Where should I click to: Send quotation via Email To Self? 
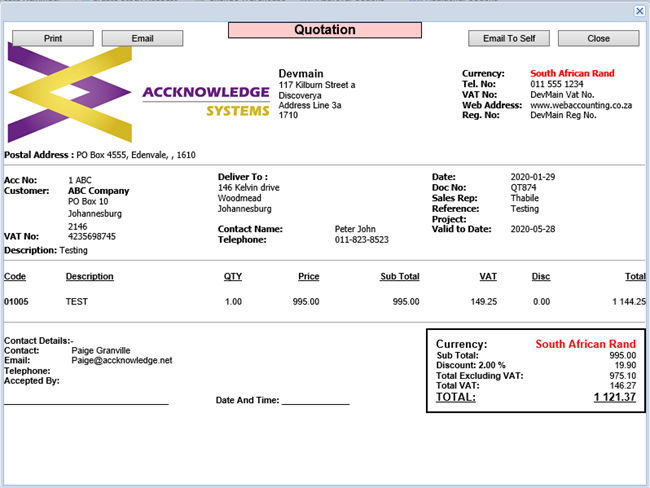click(x=509, y=39)
